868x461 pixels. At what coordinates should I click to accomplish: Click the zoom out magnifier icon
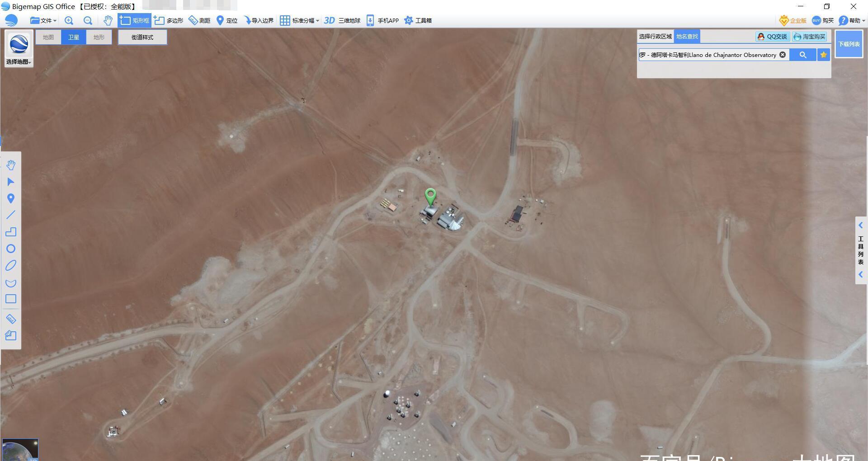pyautogui.click(x=88, y=20)
